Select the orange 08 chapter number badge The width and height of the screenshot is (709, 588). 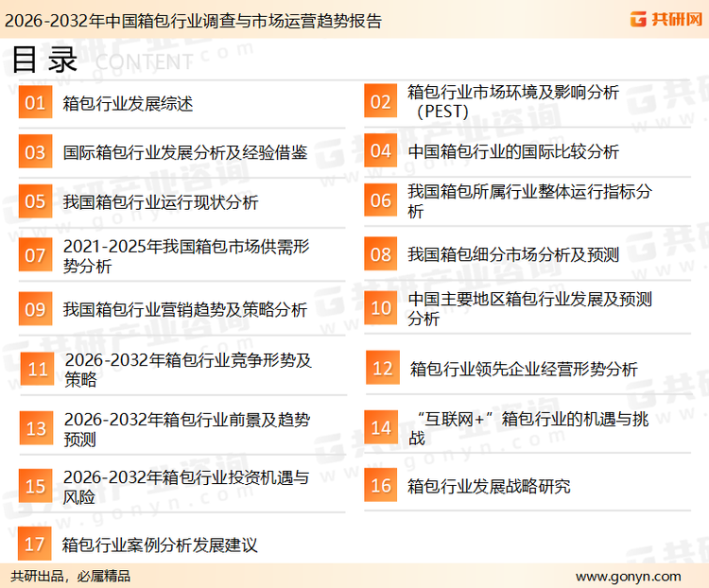(x=381, y=253)
